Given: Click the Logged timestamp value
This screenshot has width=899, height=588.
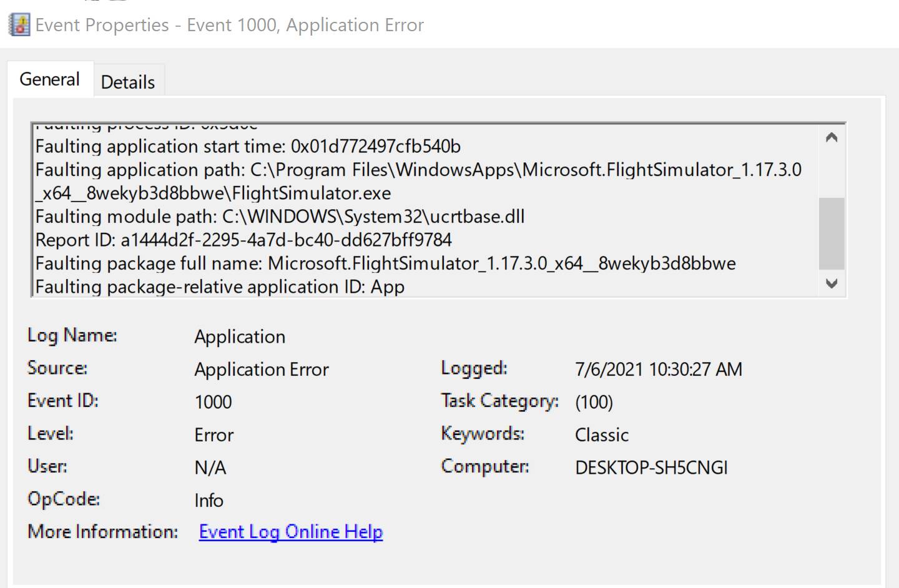Looking at the screenshot, I should 657,370.
